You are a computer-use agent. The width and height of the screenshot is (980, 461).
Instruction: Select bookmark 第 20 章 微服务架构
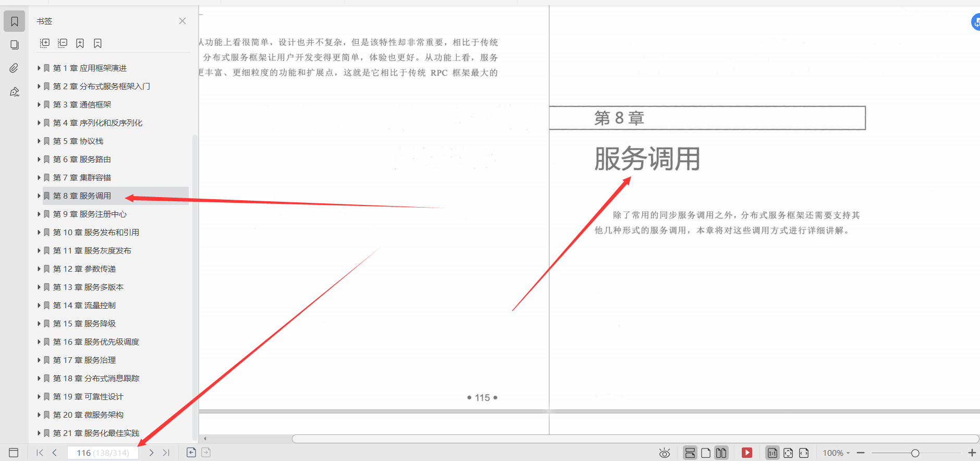pyautogui.click(x=88, y=415)
